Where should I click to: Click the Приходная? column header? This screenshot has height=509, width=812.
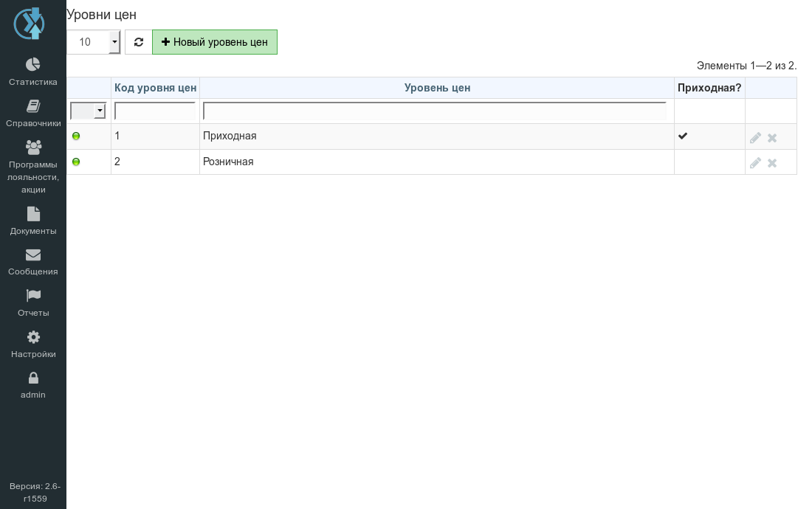709,88
